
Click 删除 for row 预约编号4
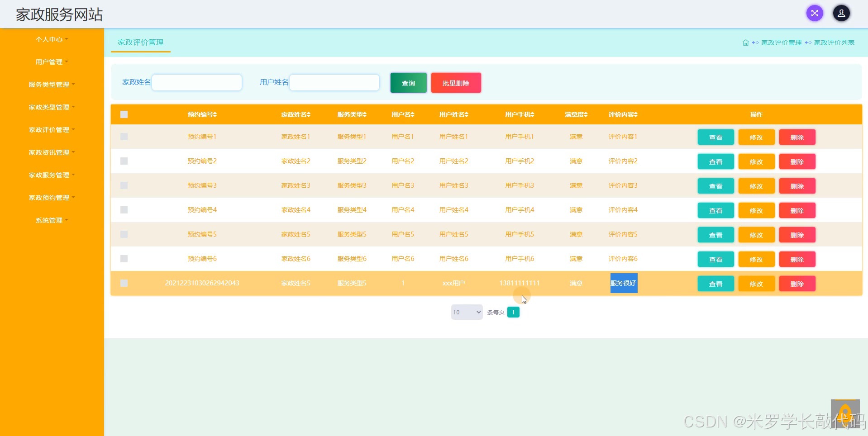click(x=797, y=210)
